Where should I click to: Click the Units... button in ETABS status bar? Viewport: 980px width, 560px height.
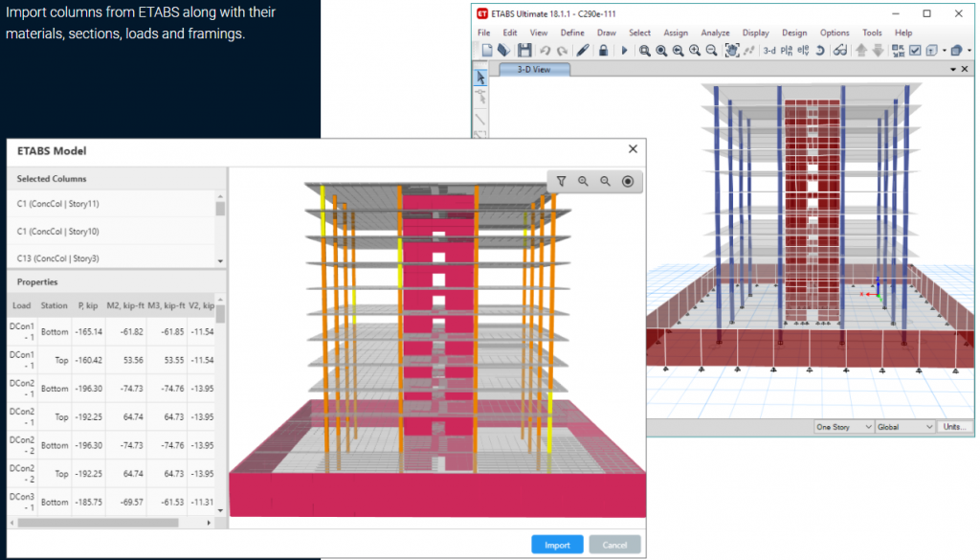click(954, 427)
